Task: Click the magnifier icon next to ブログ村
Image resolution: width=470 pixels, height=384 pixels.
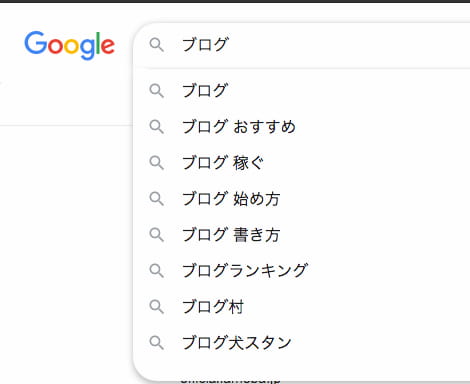Action: click(156, 307)
